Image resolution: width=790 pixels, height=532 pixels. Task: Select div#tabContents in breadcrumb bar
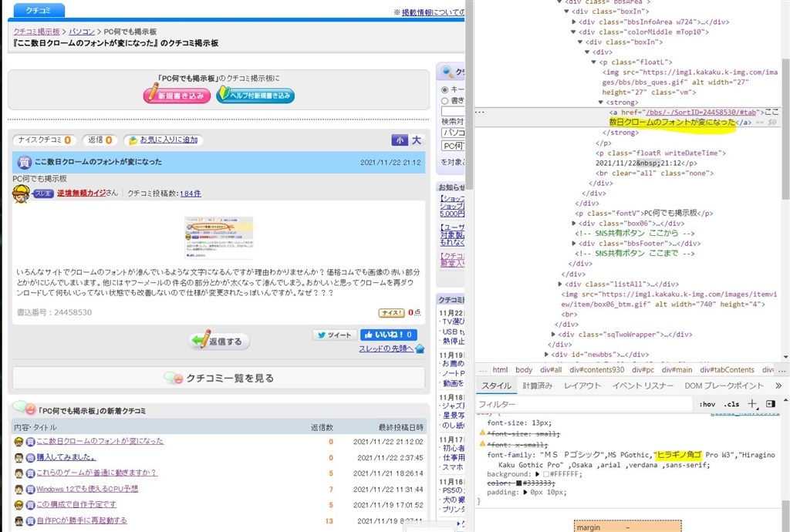(x=727, y=369)
